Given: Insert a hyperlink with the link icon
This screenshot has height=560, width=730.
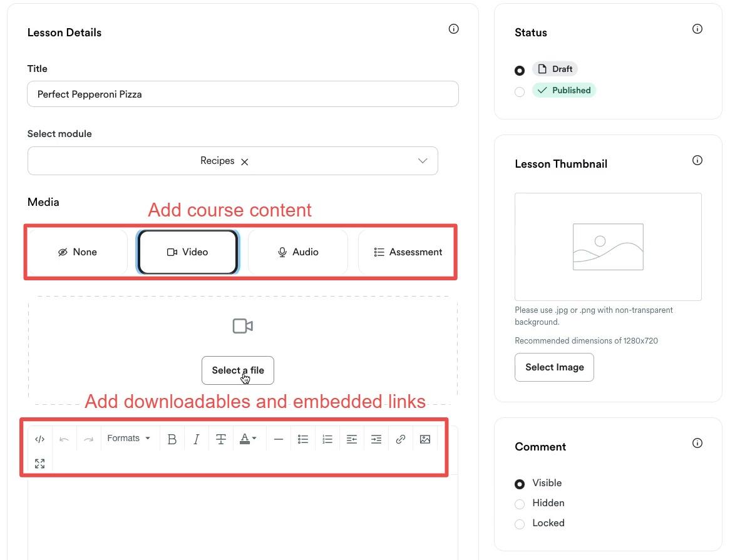Looking at the screenshot, I should tap(401, 439).
